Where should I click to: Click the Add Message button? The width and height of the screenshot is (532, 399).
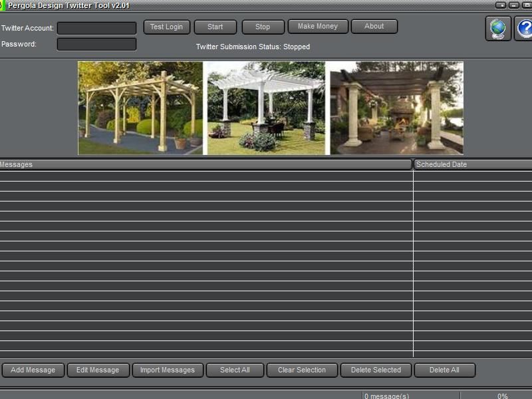(x=33, y=370)
